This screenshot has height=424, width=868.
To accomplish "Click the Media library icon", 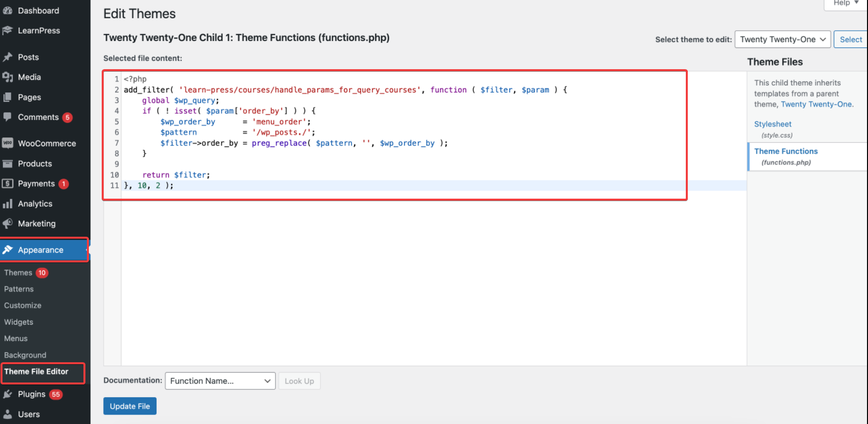I will pyautogui.click(x=7, y=77).
